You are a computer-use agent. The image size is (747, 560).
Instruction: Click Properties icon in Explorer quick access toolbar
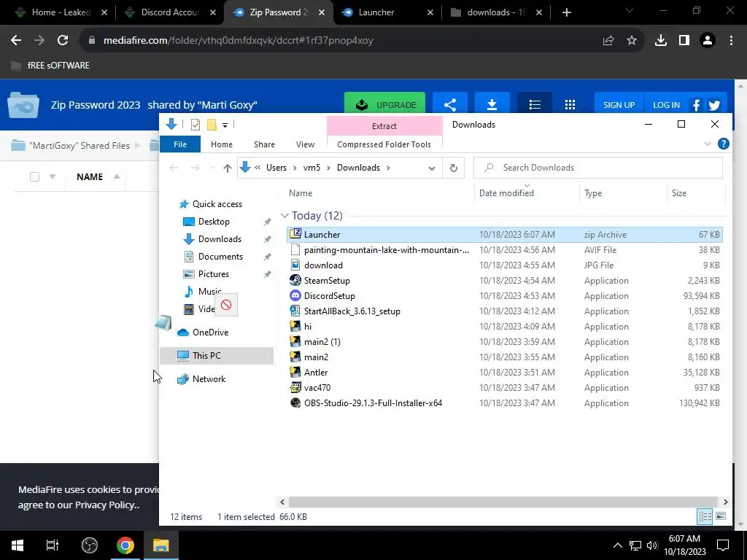(196, 125)
